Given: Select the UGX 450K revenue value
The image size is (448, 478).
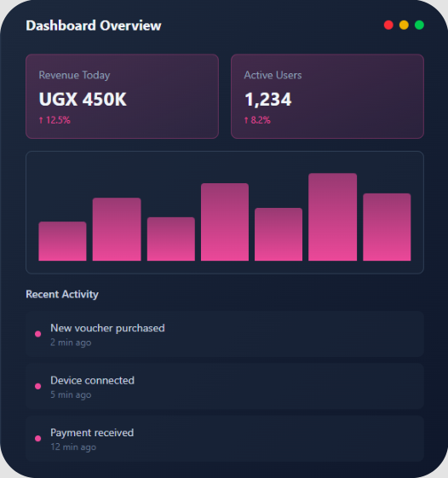Looking at the screenshot, I should [x=83, y=100].
